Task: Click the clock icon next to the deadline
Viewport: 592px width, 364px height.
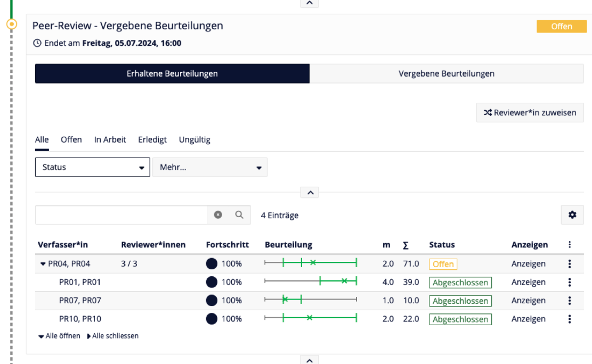Action: [x=38, y=43]
